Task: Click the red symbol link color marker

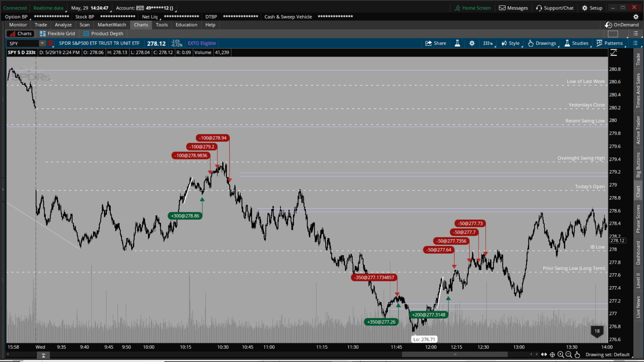Action: pyautogui.click(x=51, y=43)
